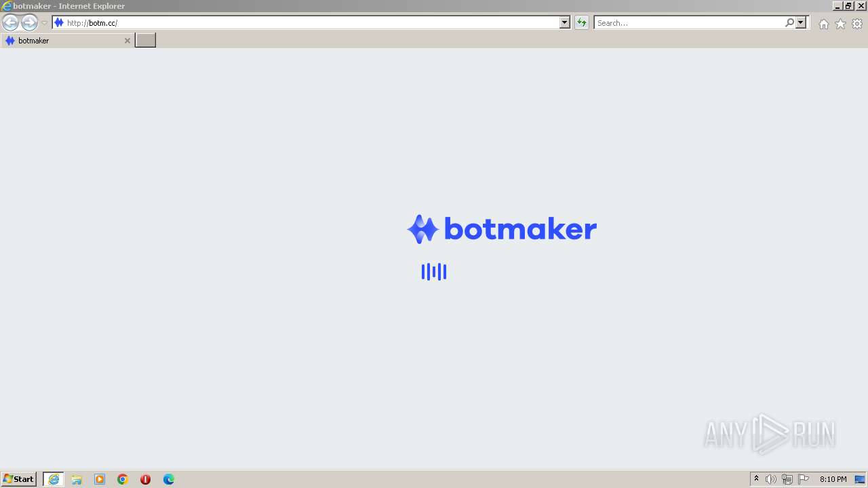Minimize the Internet Explorer window
Viewport: 868px width, 488px height.
coord(837,5)
